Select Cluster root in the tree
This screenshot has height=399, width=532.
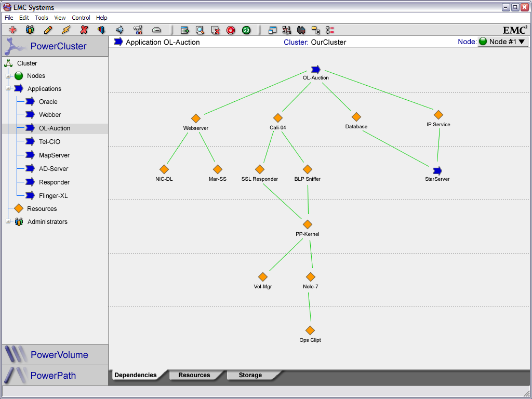click(27, 63)
